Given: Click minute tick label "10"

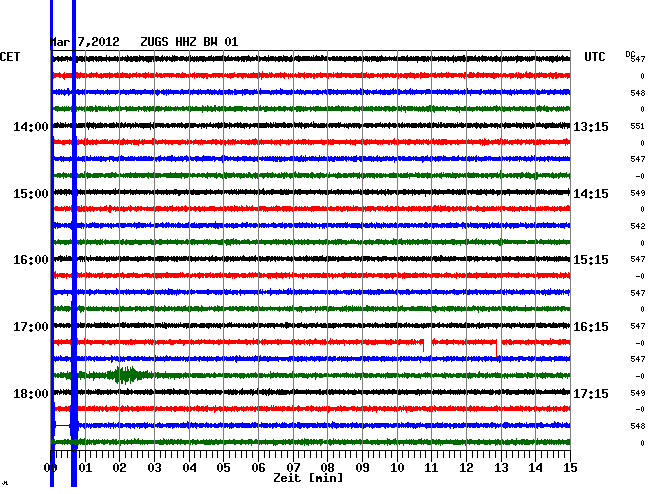Looking at the screenshot, I should [397, 467].
